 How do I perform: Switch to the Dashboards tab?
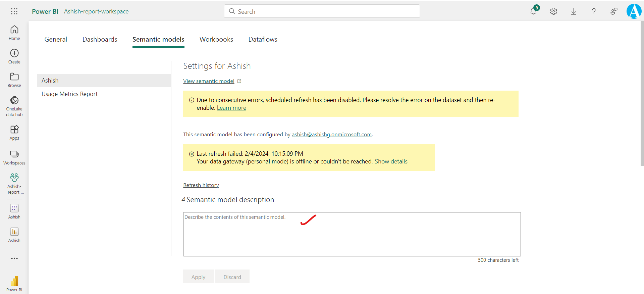click(100, 39)
